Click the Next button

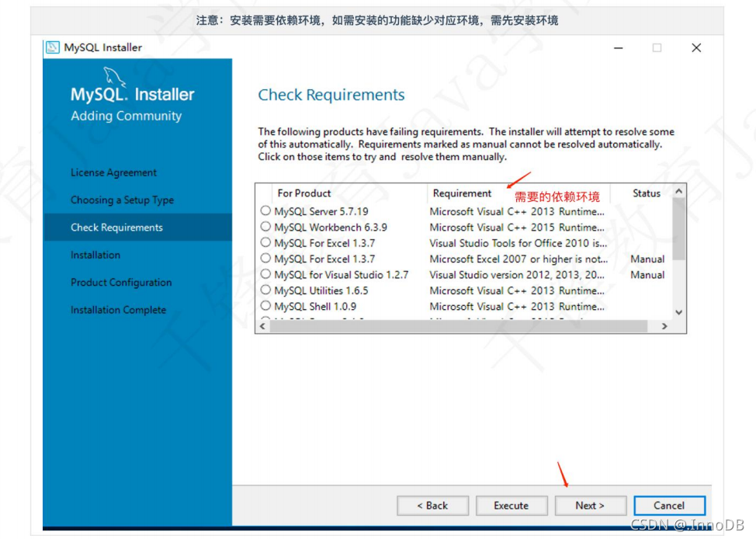[590, 506]
